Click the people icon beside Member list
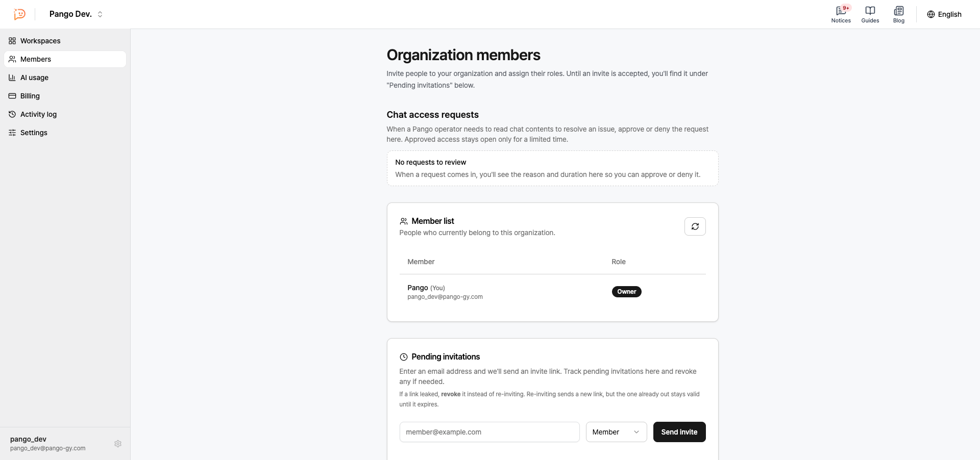980x460 pixels. (x=404, y=221)
